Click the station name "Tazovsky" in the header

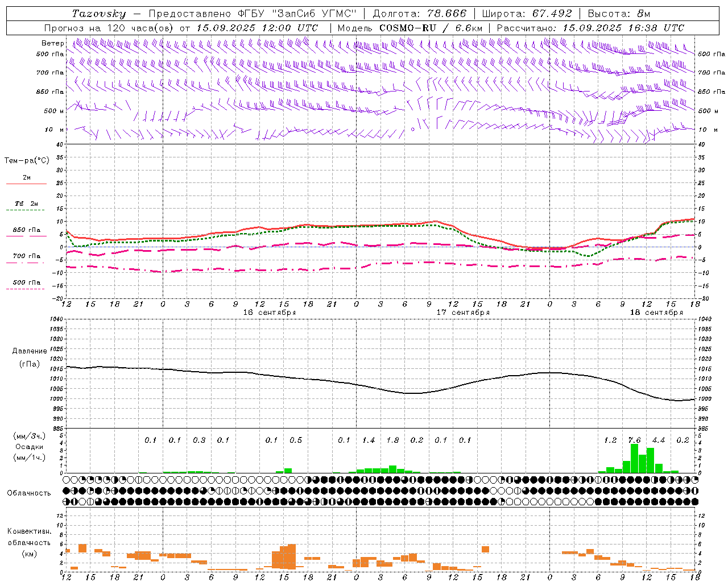(x=98, y=14)
